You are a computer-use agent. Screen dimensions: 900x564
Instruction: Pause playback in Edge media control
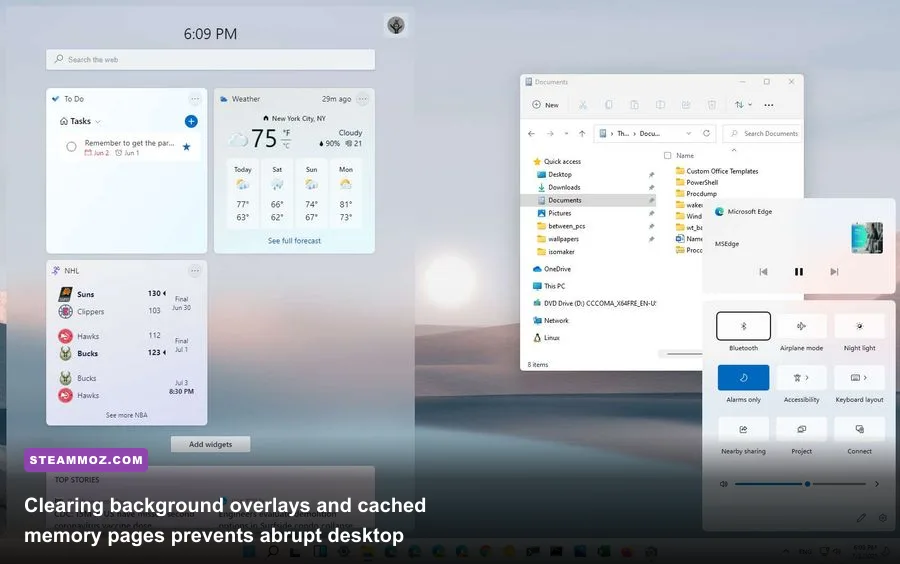[798, 271]
